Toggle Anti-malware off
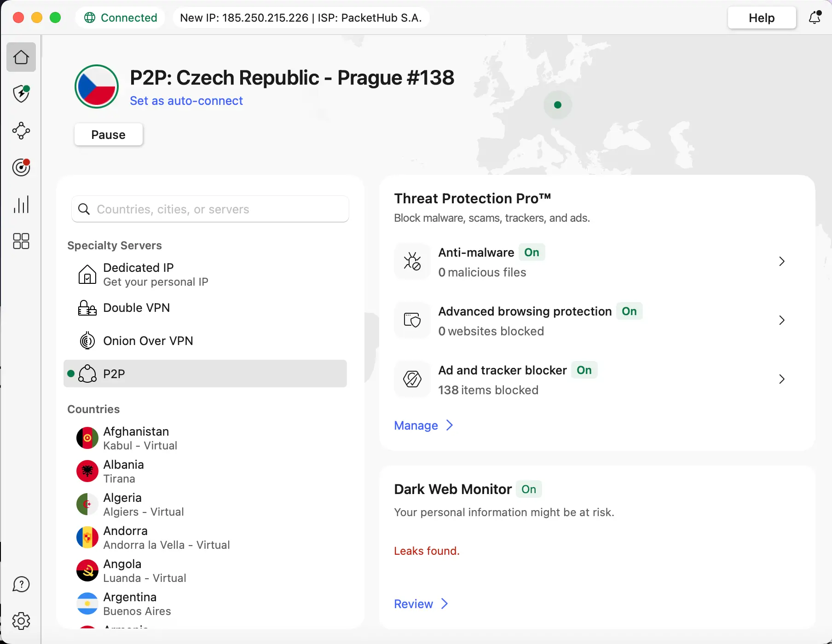Viewport: 832px width, 644px height. pyautogui.click(x=532, y=252)
